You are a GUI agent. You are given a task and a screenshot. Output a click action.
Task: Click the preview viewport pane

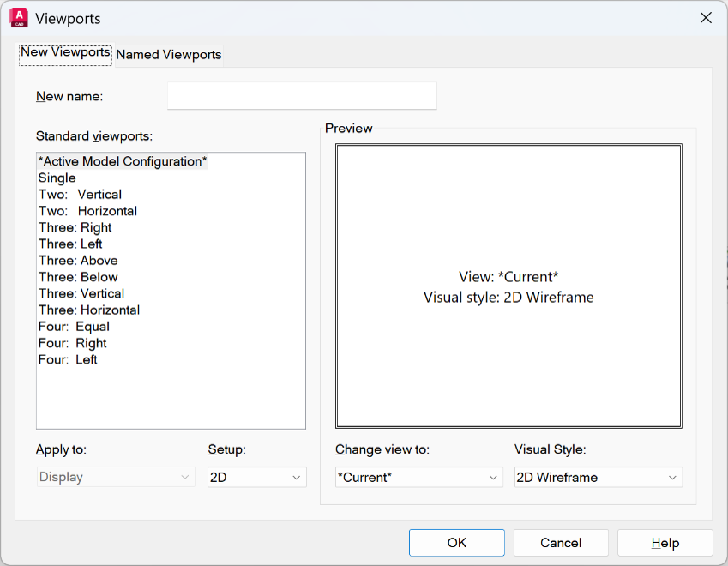click(x=508, y=286)
